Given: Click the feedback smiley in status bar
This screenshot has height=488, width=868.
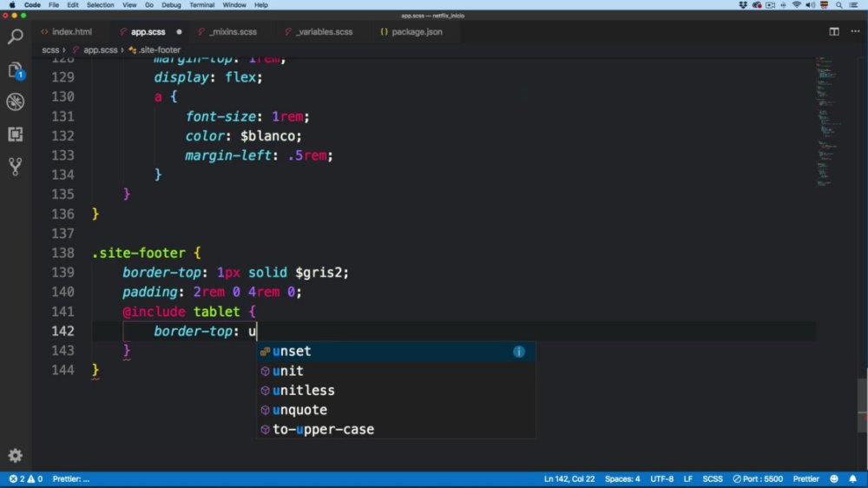Looking at the screenshot, I should [833, 478].
